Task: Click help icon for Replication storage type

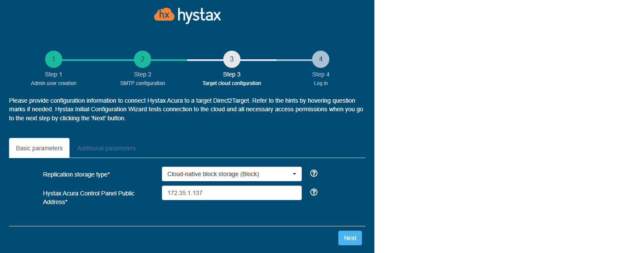Action: [314, 174]
